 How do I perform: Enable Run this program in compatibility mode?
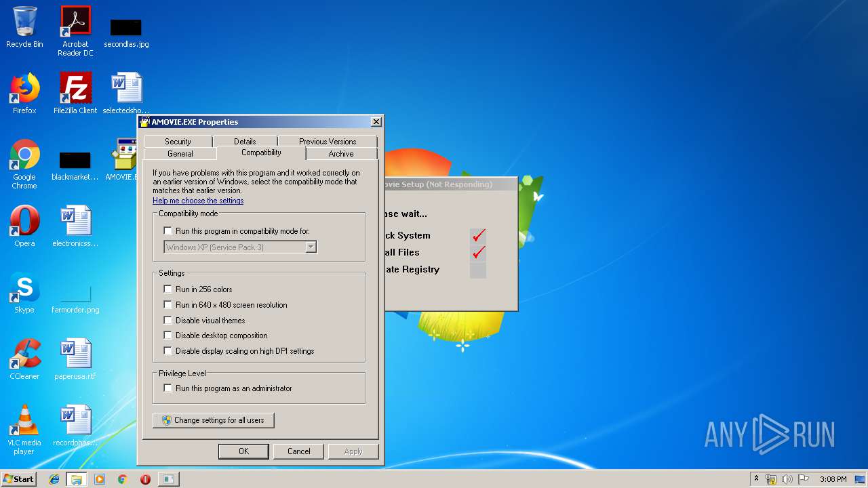pyautogui.click(x=168, y=231)
